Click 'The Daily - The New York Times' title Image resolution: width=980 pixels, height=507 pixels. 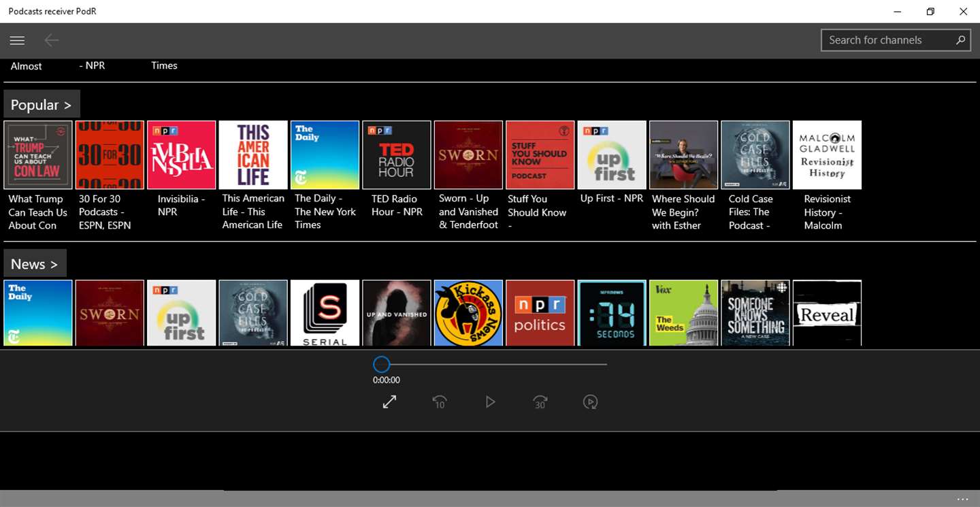pyautogui.click(x=325, y=212)
